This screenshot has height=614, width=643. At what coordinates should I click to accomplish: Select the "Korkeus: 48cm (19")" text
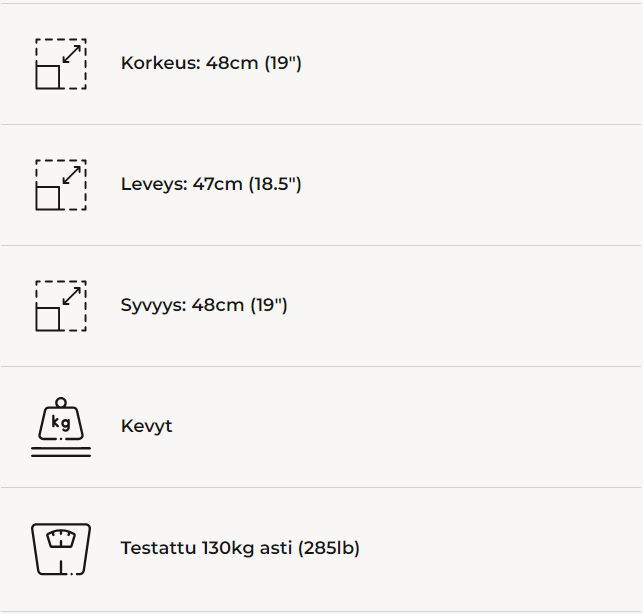[211, 63]
